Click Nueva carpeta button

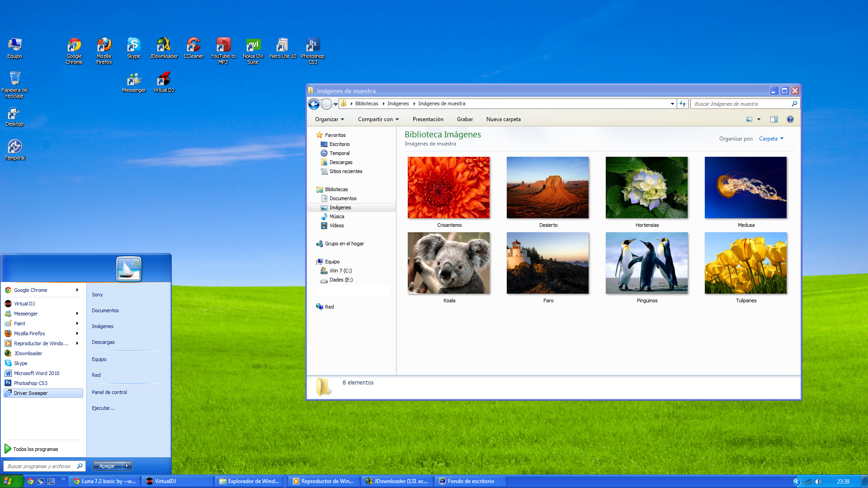[504, 119]
